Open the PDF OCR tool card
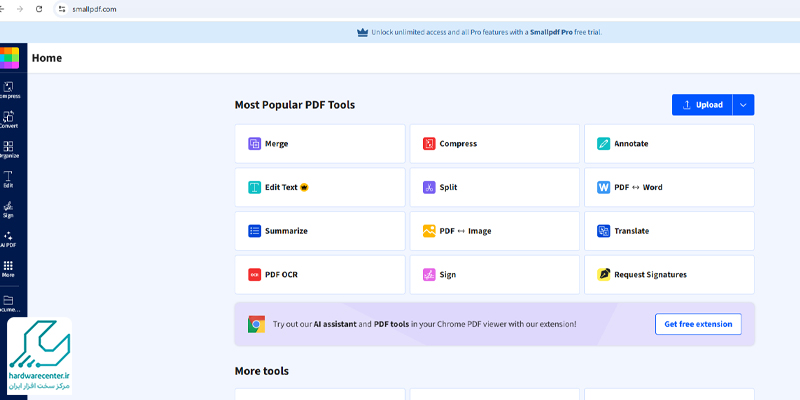The image size is (800, 400). tap(320, 274)
